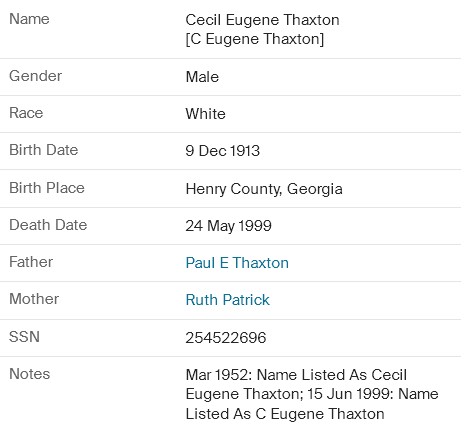Click the birth date 9 Dec 1913
The width and height of the screenshot is (465, 434).
(223, 151)
